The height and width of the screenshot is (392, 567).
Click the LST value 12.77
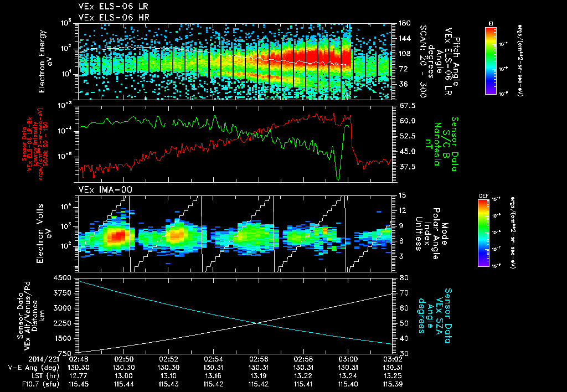(x=79, y=376)
